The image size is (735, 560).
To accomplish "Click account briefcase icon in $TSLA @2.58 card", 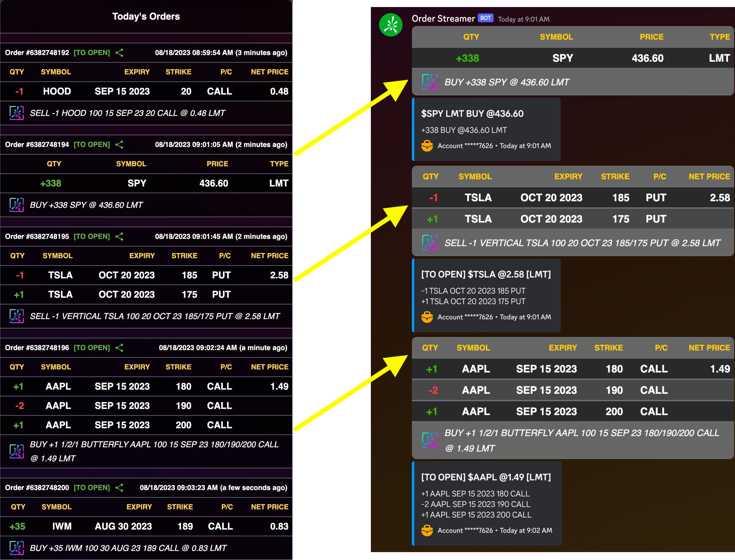I will coord(427,317).
